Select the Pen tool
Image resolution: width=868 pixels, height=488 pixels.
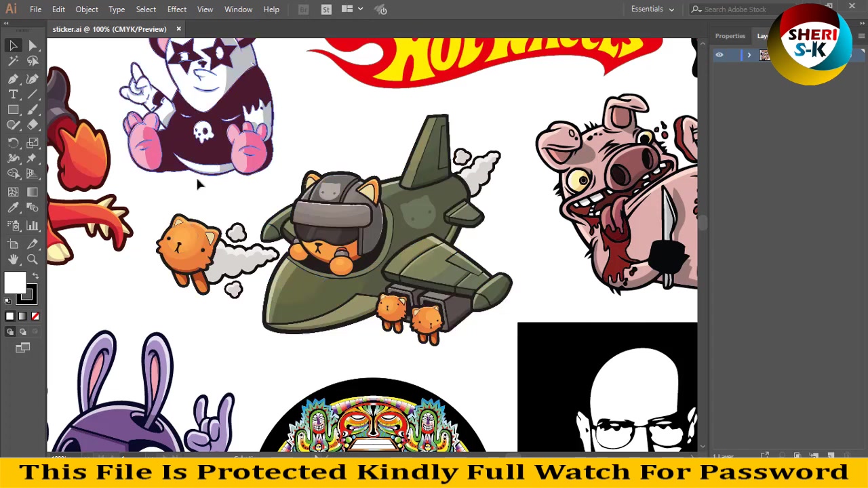click(14, 79)
